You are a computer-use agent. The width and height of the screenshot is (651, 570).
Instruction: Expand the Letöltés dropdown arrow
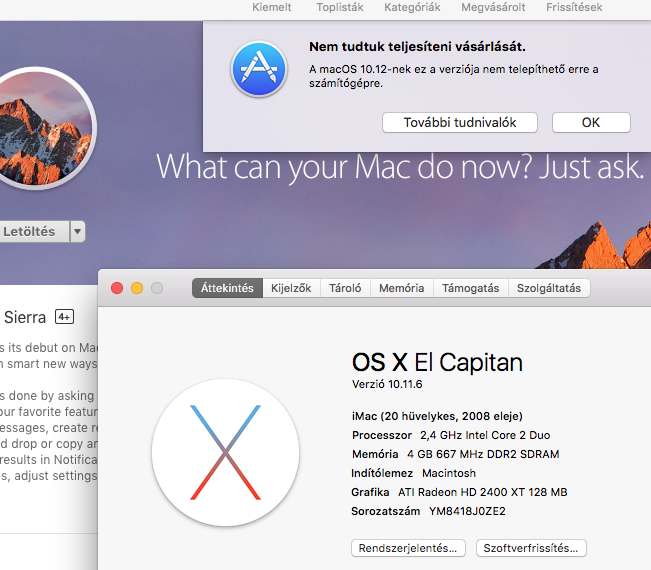[x=78, y=231]
